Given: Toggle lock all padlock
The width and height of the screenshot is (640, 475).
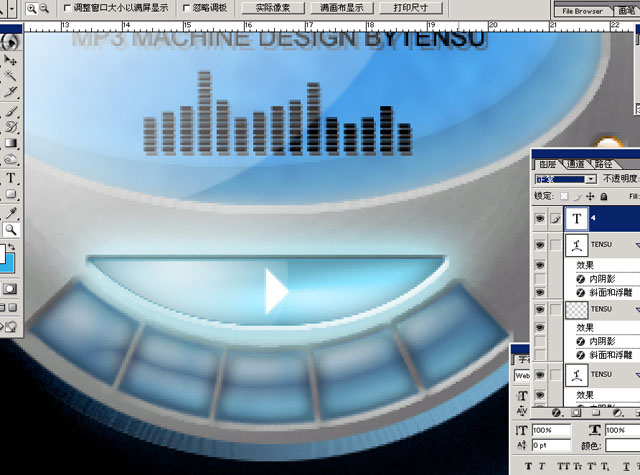Looking at the screenshot, I should (x=604, y=197).
